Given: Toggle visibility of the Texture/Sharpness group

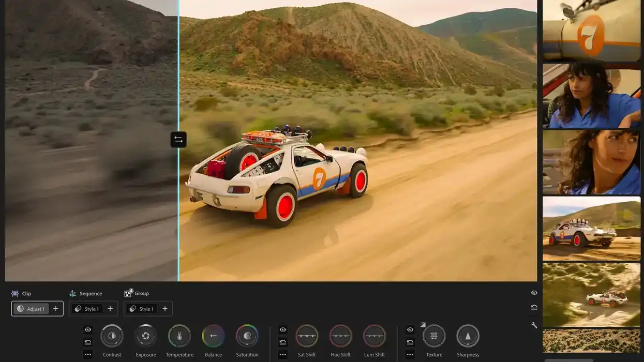Looking at the screenshot, I should point(410,329).
